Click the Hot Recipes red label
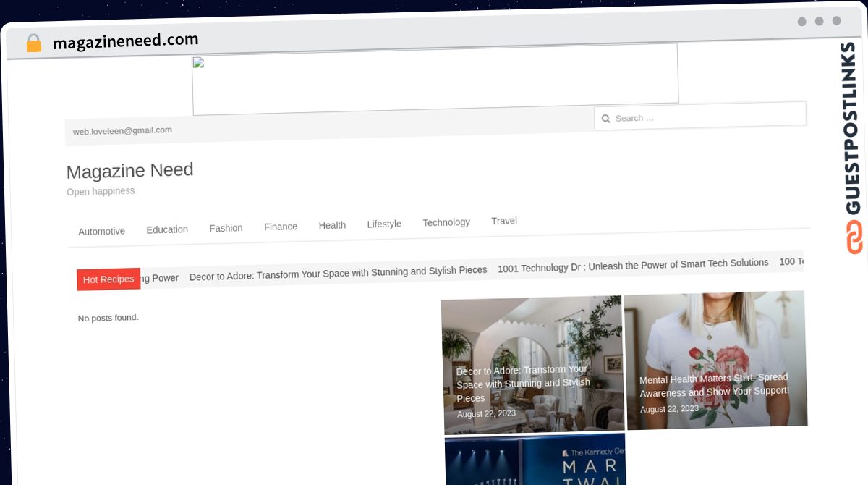868x485 pixels. (x=109, y=279)
